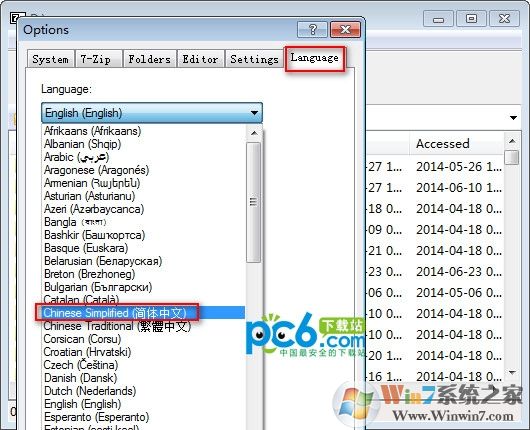Minimize the main 7-Zip window

[x=438, y=19]
